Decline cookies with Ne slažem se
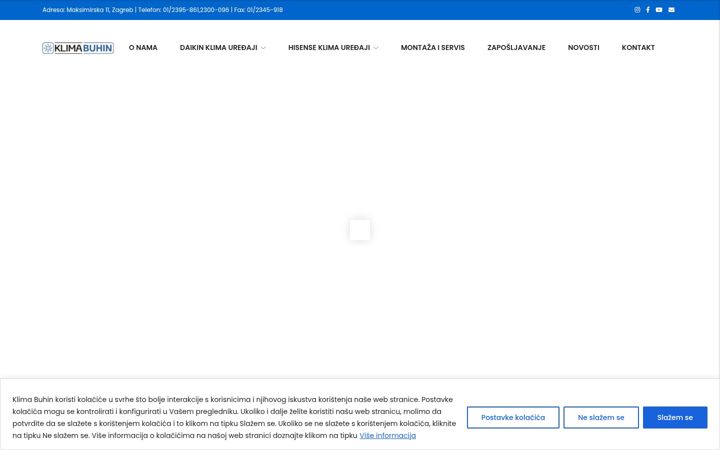The image size is (720, 450). [x=601, y=417]
